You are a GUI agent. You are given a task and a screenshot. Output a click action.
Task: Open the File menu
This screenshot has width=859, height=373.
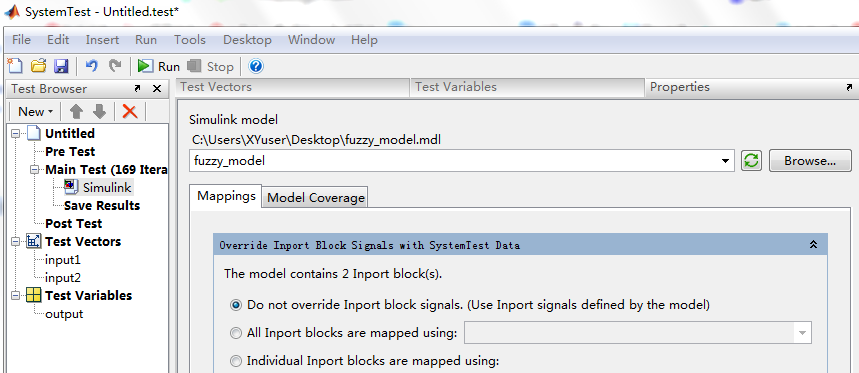(21, 40)
